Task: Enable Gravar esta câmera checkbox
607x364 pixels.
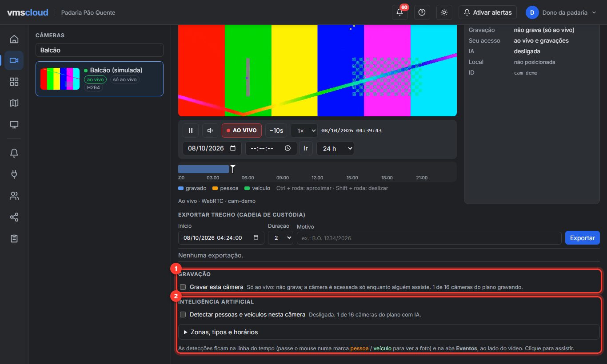Action: pos(183,287)
